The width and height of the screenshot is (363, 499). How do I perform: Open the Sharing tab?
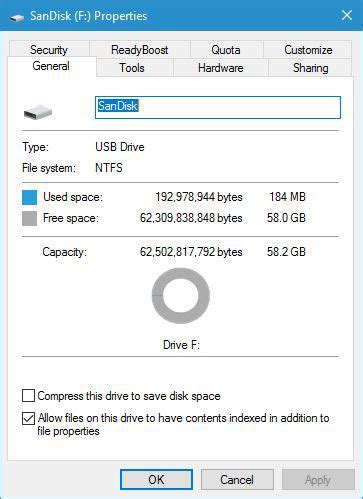310,68
